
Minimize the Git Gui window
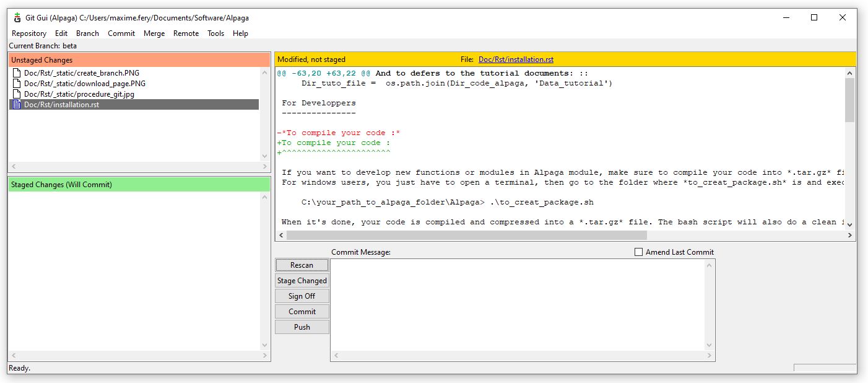(786, 18)
